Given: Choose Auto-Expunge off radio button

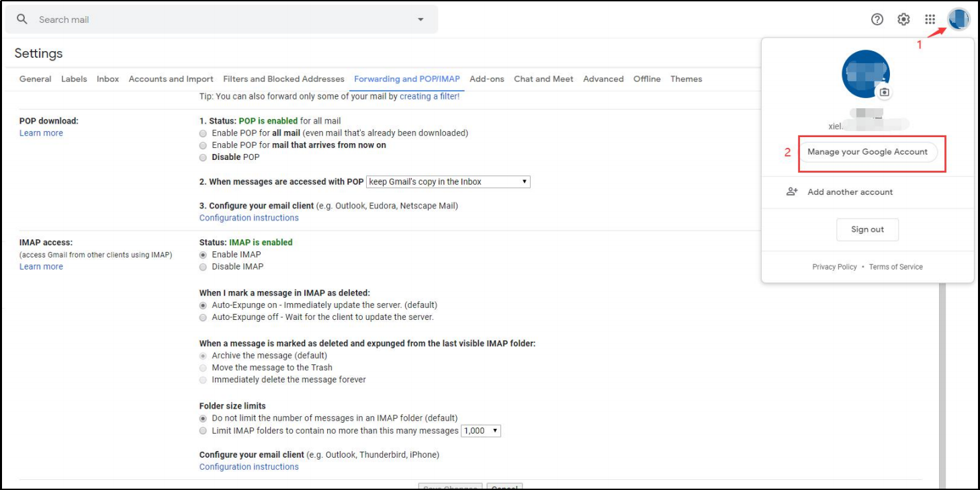Looking at the screenshot, I should pos(203,317).
